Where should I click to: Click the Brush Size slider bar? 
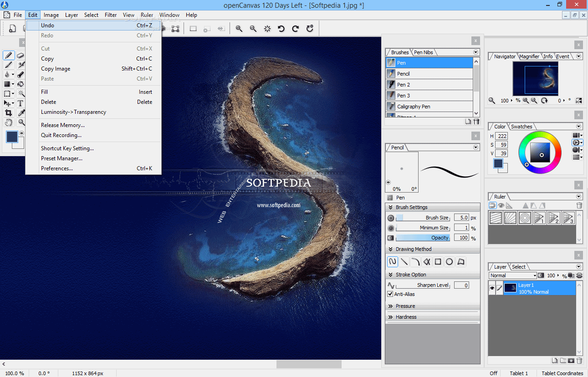pyautogui.click(x=423, y=218)
